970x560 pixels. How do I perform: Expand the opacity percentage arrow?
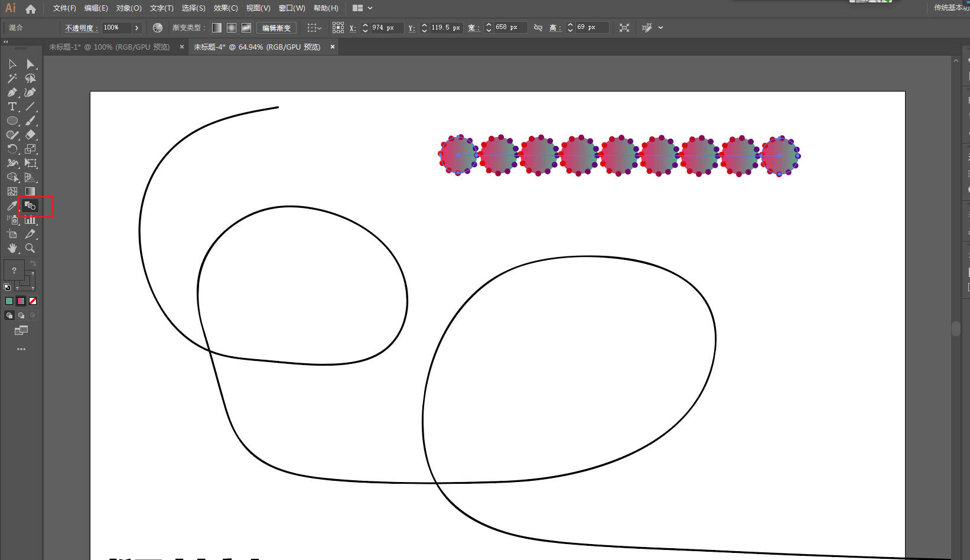[x=136, y=28]
